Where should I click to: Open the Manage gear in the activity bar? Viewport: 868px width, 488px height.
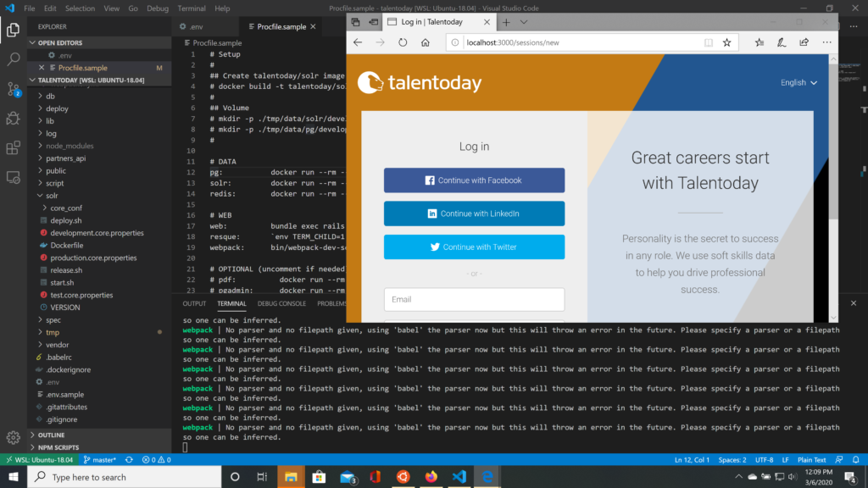tap(14, 438)
